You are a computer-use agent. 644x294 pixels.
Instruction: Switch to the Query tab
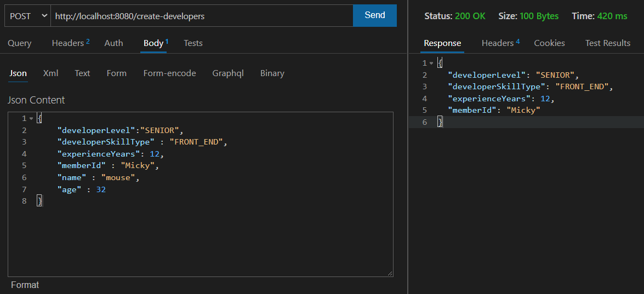(x=19, y=43)
